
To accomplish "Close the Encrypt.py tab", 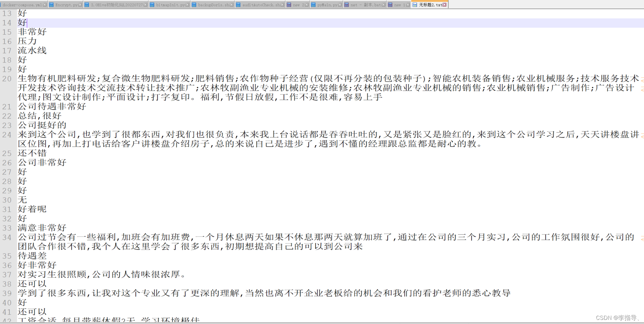I will (80, 5).
